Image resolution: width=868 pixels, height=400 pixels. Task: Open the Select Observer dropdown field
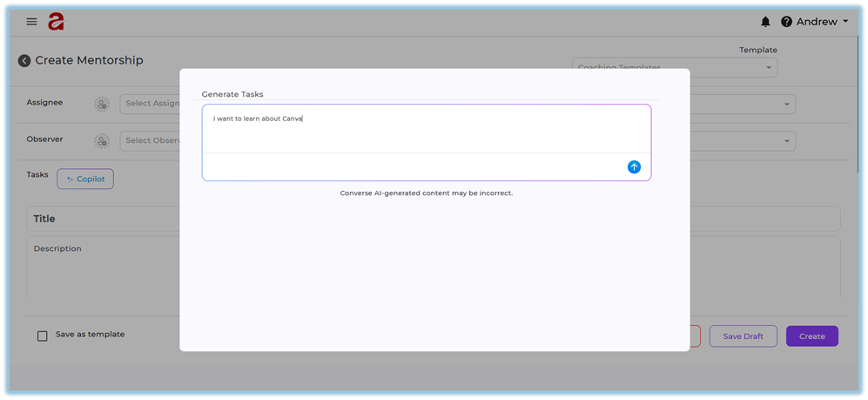pyautogui.click(x=150, y=141)
